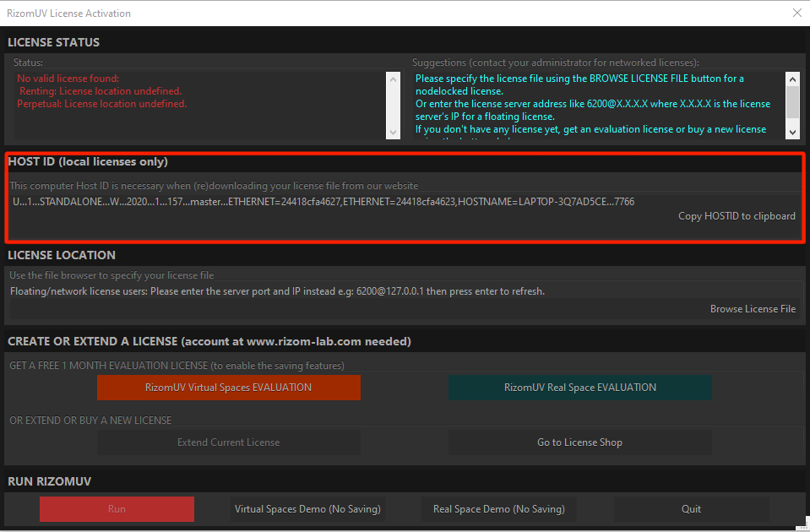Click the 'Floating/network license users' instruction text

[x=277, y=291]
